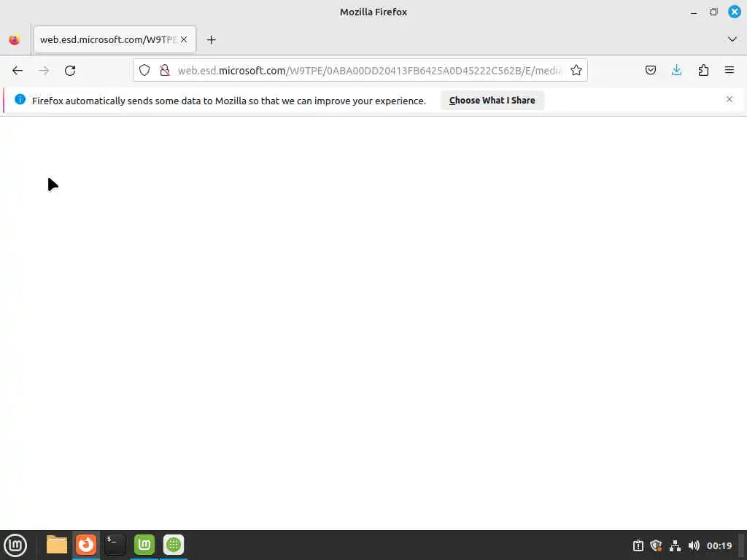Open the volume control tray icon
This screenshot has height=560, width=747.
[x=694, y=545]
